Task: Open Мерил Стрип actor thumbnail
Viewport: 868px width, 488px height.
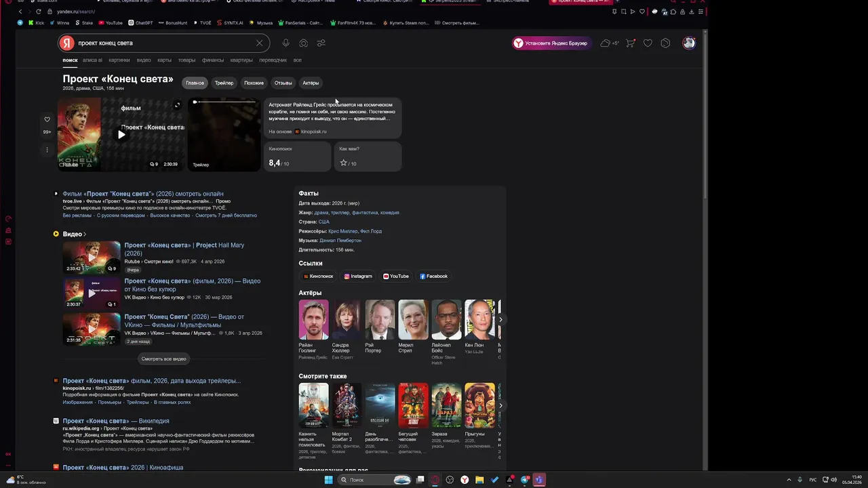Action: click(413, 320)
